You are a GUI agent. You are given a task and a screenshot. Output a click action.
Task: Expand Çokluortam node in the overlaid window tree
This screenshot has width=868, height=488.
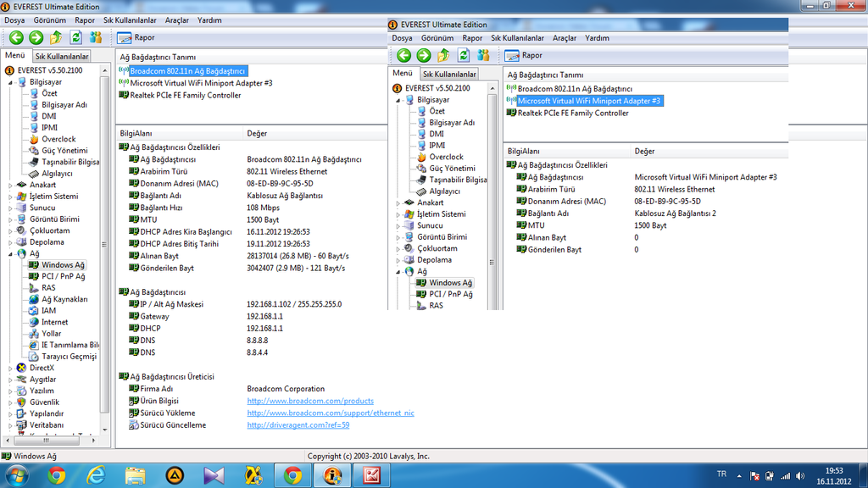[398, 249]
